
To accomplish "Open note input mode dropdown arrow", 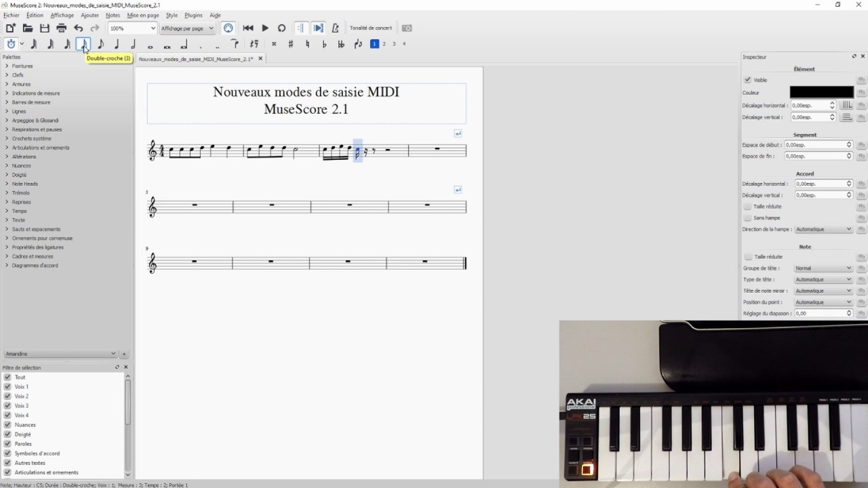I will [22, 44].
